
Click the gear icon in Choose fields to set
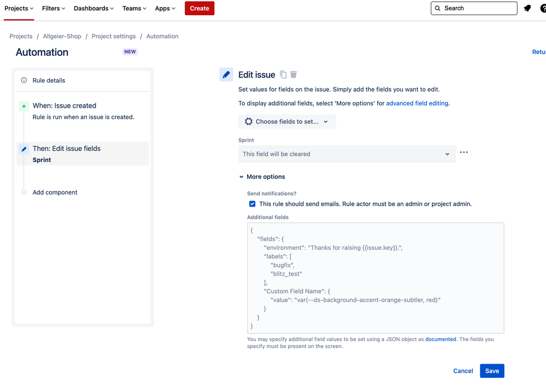[x=249, y=121]
